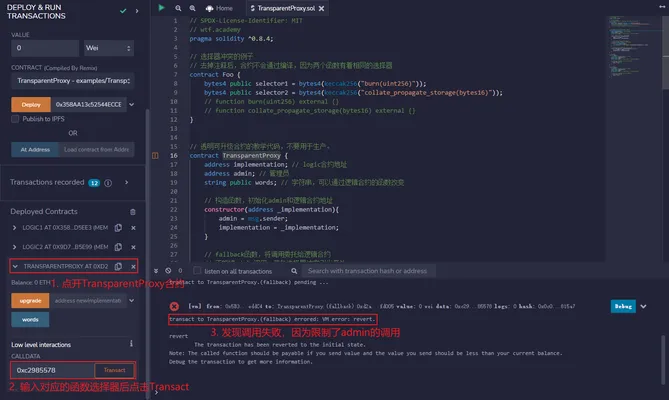The width and height of the screenshot is (669, 400).
Task: Click the errored 'VM error: revert' log line
Action: click(x=272, y=319)
